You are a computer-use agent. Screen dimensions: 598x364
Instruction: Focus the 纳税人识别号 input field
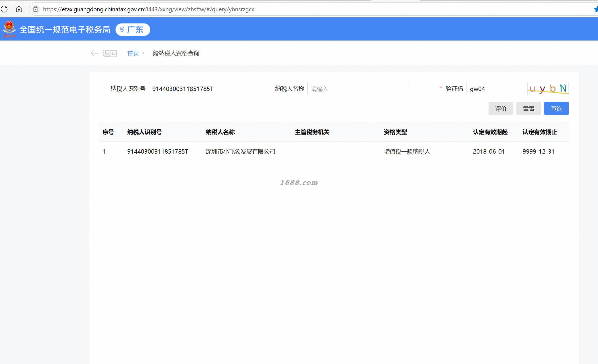click(x=200, y=89)
